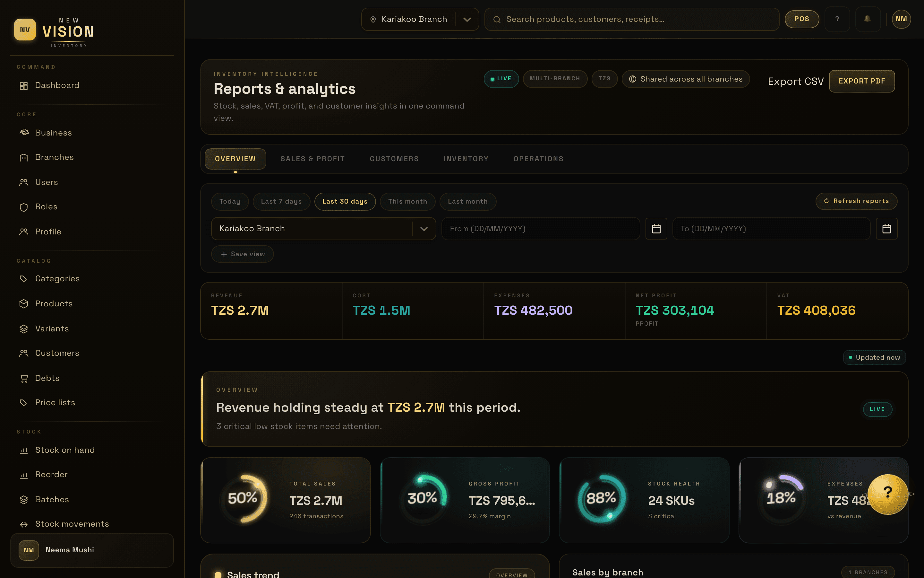Screen dimensions: 924x578
Task: Open Dashboard via its grid icon
Action: tap(24, 86)
